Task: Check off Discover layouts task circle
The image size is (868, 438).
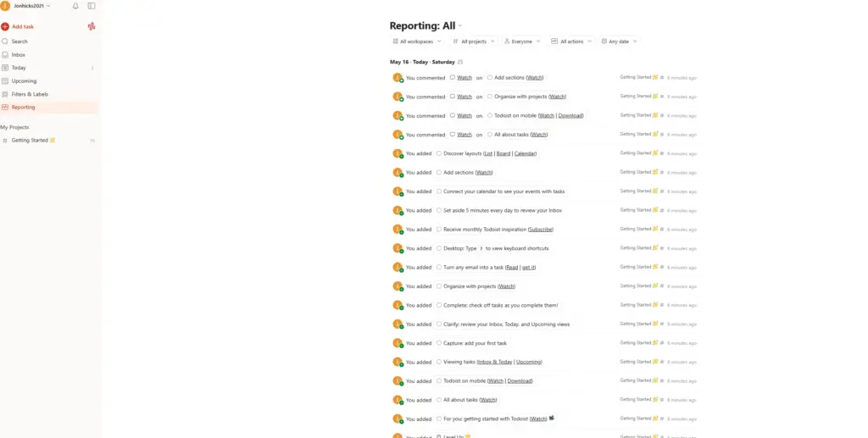Action: pyautogui.click(x=439, y=153)
